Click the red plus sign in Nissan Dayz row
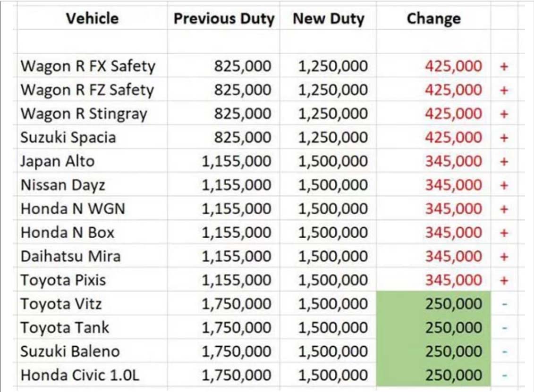 [x=504, y=185]
